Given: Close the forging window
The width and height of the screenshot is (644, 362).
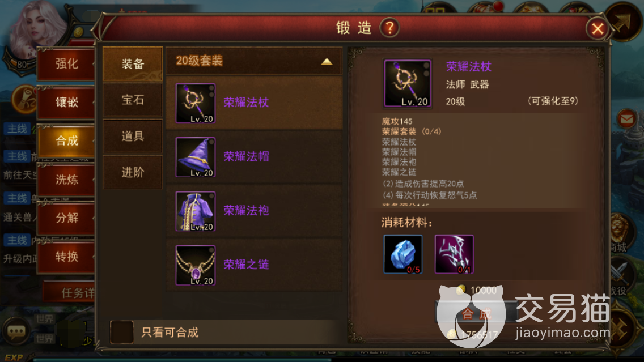Looking at the screenshot, I should click(597, 29).
